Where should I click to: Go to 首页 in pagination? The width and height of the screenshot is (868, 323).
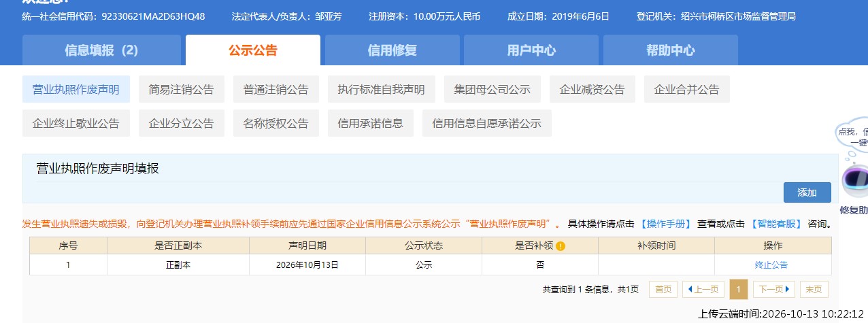[663, 290]
